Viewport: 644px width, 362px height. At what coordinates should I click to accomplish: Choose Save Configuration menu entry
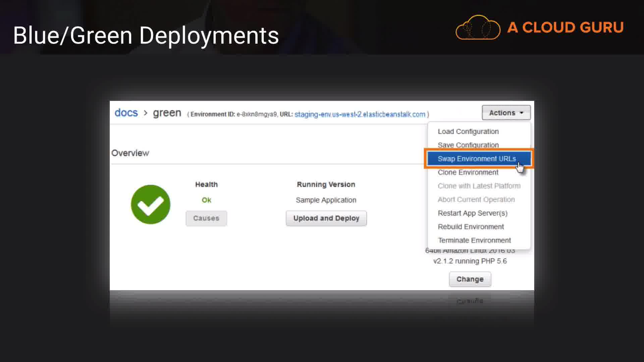coord(468,145)
